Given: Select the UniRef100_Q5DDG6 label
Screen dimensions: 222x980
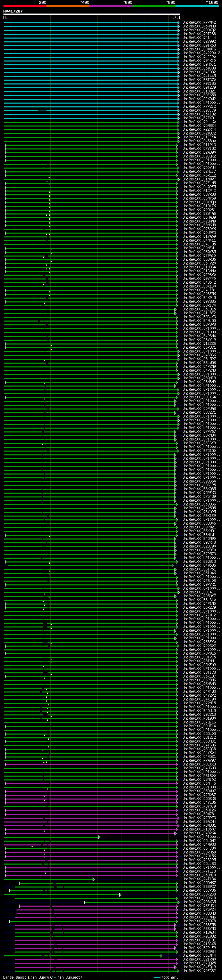Looking at the screenshot, I should point(199,504).
